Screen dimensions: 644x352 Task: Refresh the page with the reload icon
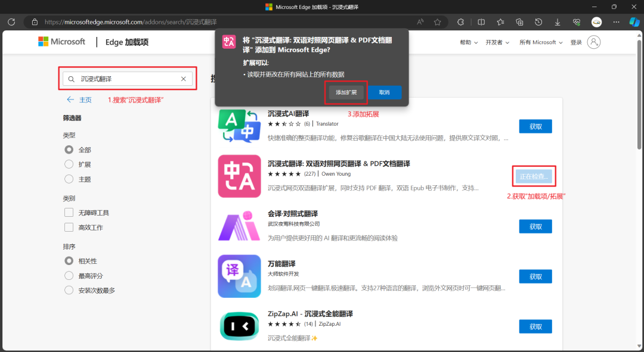(11, 22)
